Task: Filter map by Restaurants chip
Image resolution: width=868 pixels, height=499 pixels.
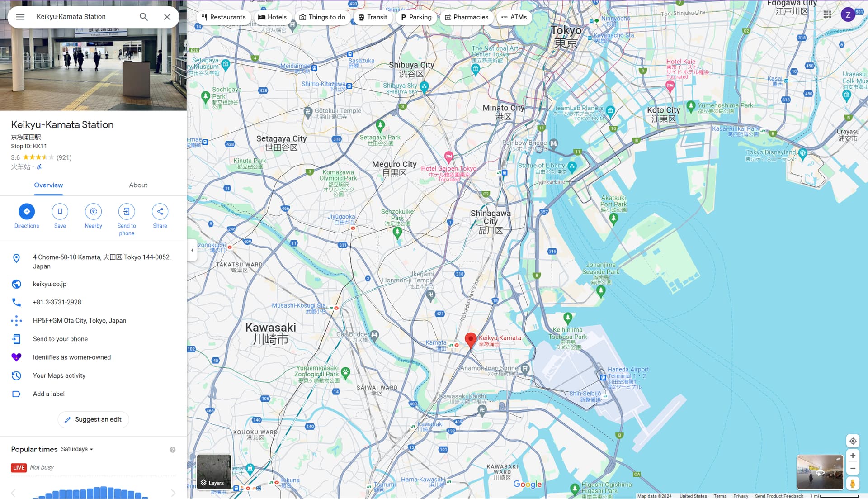Action: pos(223,17)
